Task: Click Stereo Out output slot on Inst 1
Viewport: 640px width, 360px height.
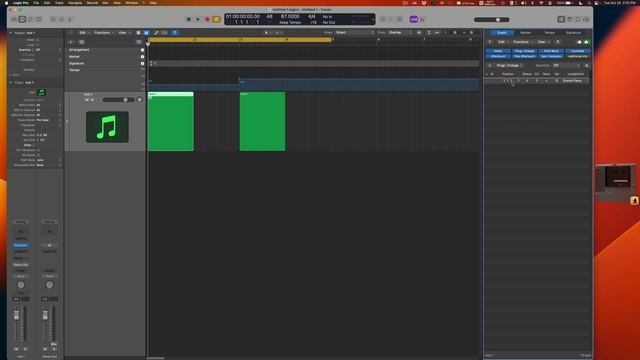Action: point(20,264)
